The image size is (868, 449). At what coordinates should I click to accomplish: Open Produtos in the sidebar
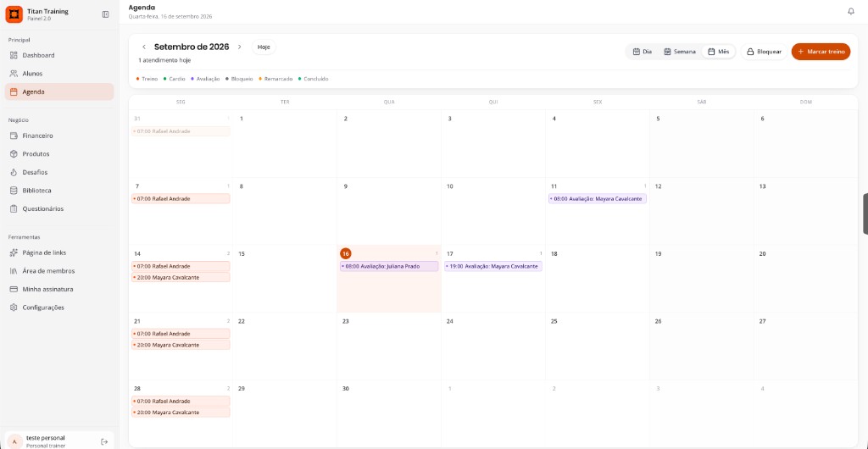(x=59, y=153)
